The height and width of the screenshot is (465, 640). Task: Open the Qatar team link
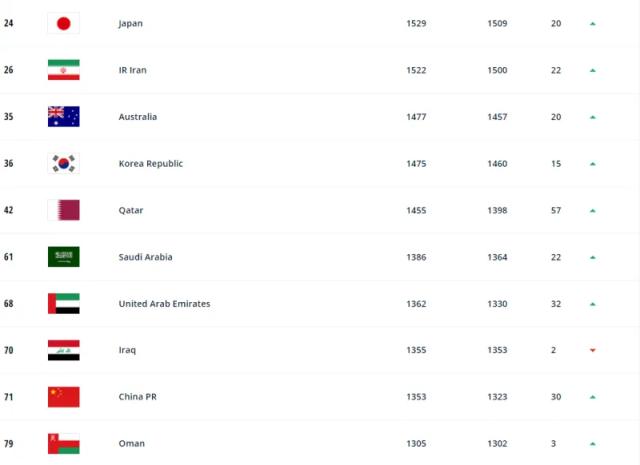131,210
